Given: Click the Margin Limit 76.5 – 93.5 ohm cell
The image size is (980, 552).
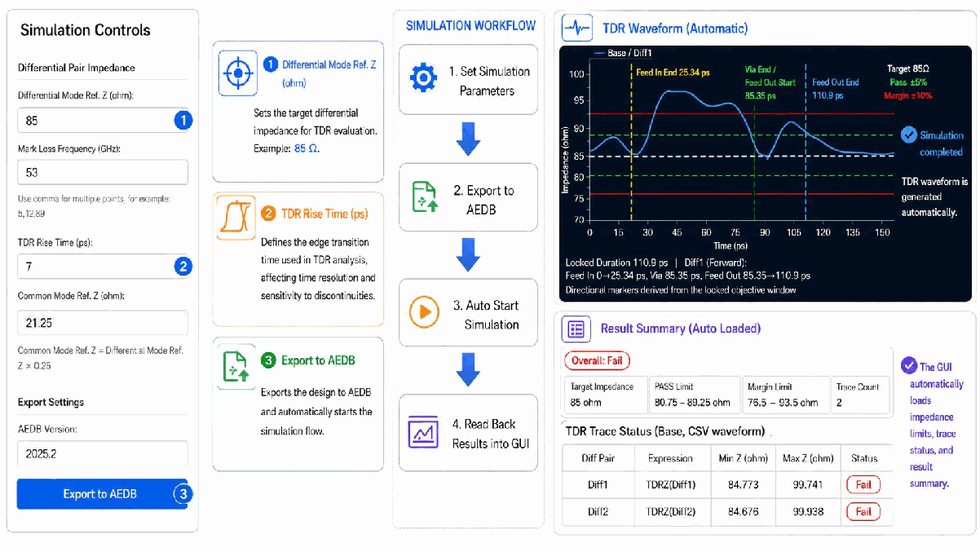Looking at the screenshot, I should [784, 395].
